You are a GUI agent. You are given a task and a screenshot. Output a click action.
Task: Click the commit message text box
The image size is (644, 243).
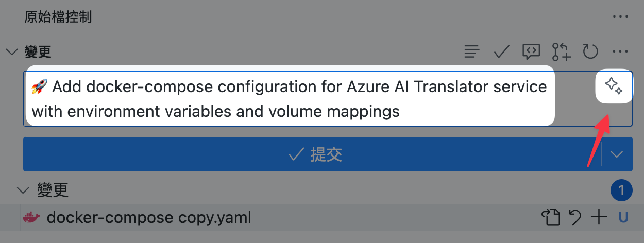click(x=328, y=98)
